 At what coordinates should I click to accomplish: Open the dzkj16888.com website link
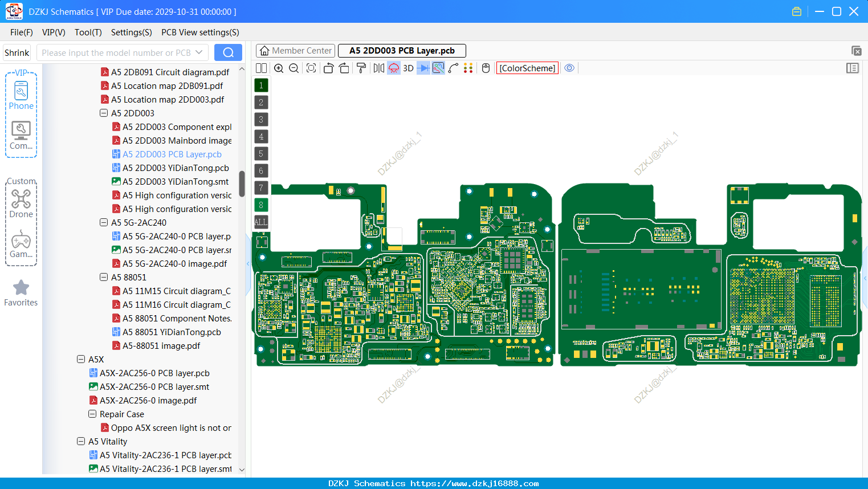click(475, 483)
